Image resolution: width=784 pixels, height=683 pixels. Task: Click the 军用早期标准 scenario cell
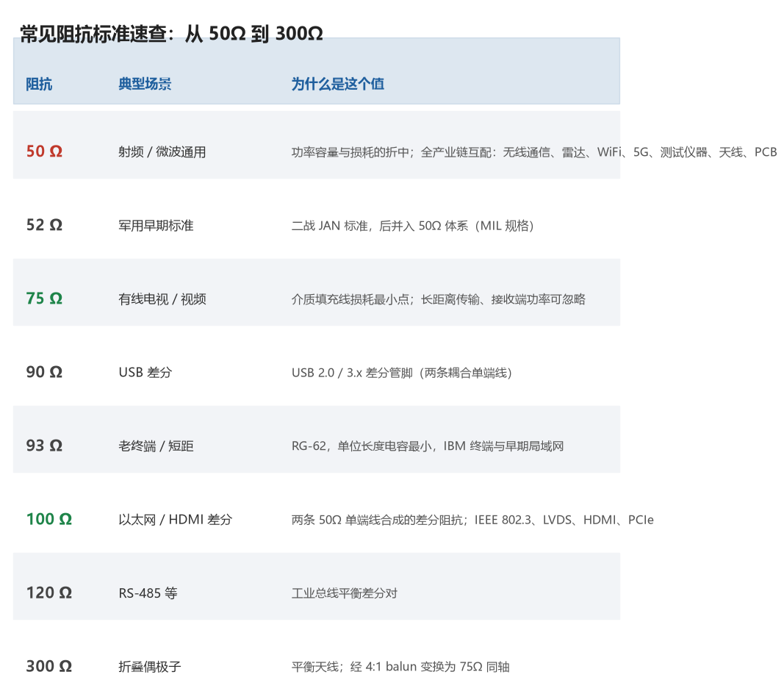[156, 225]
